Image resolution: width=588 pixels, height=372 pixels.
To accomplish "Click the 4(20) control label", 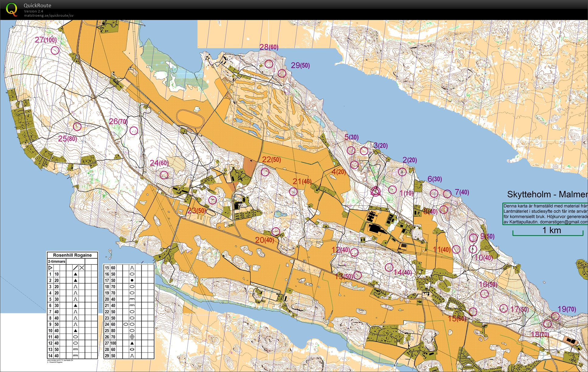I will tap(338, 172).
